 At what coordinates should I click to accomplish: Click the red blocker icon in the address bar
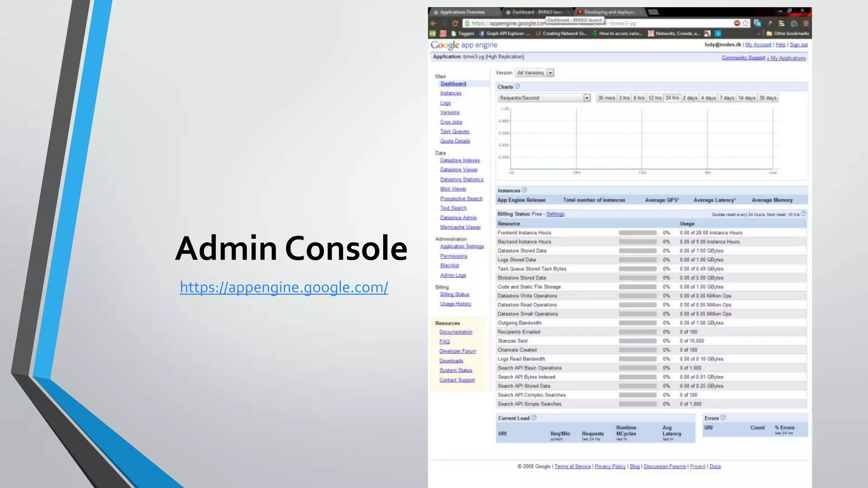[x=737, y=23]
